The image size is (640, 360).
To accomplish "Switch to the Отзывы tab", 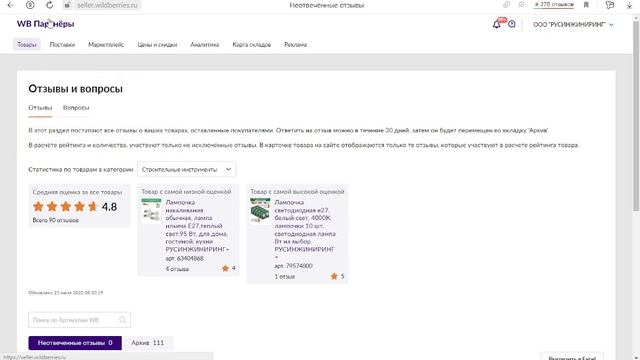I will coord(40,108).
